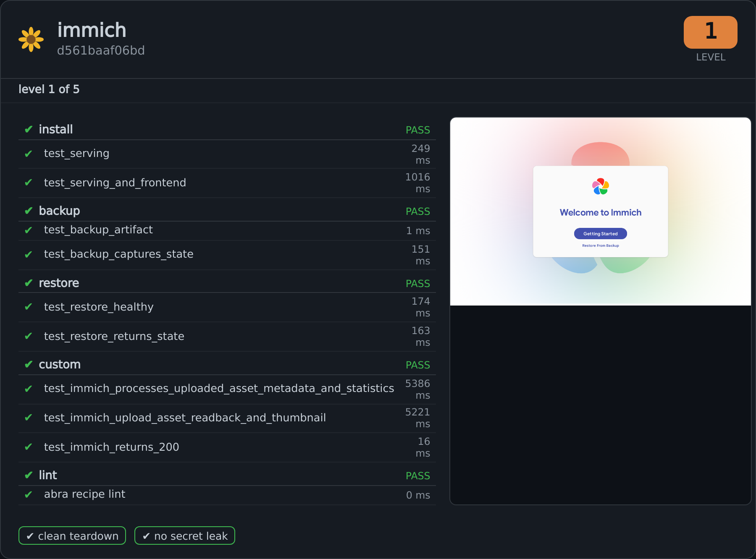This screenshot has width=756, height=559.
Task: Click the Immich pinwheel logo in screenshot
Action: 601,186
